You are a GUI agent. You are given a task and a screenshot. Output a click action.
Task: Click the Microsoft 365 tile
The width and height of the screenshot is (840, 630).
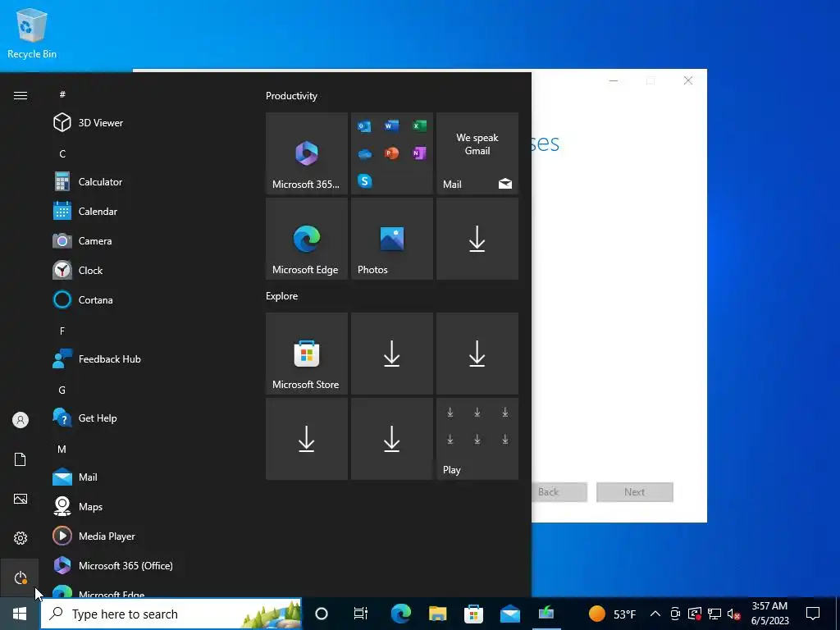[x=307, y=153]
